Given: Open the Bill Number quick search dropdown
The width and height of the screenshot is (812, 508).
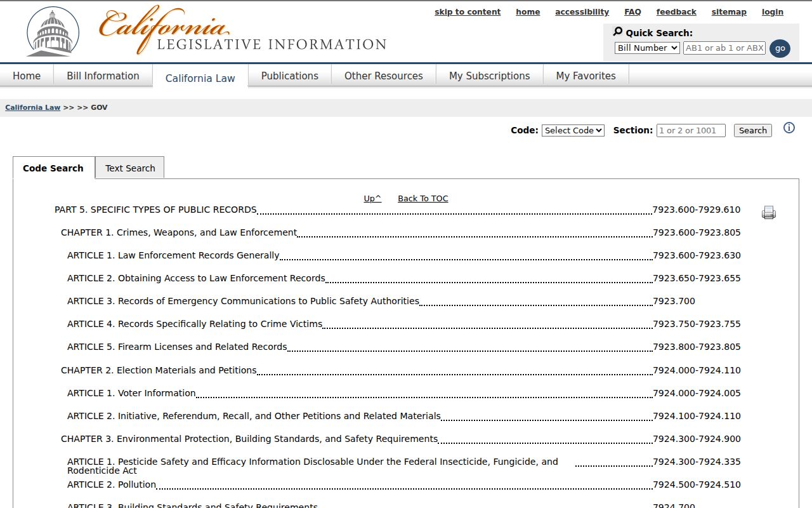Looking at the screenshot, I should (647, 48).
